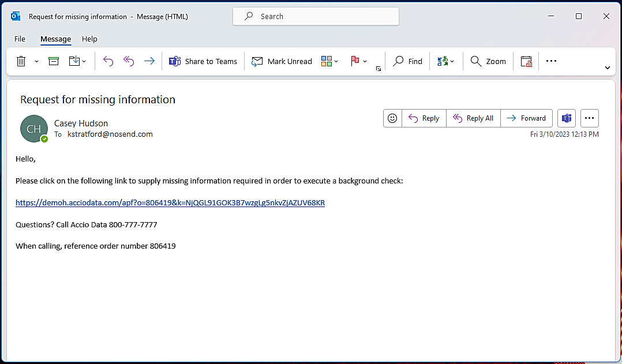Click recipient kstratford@nosend.com
622x364 pixels.
[x=110, y=134]
